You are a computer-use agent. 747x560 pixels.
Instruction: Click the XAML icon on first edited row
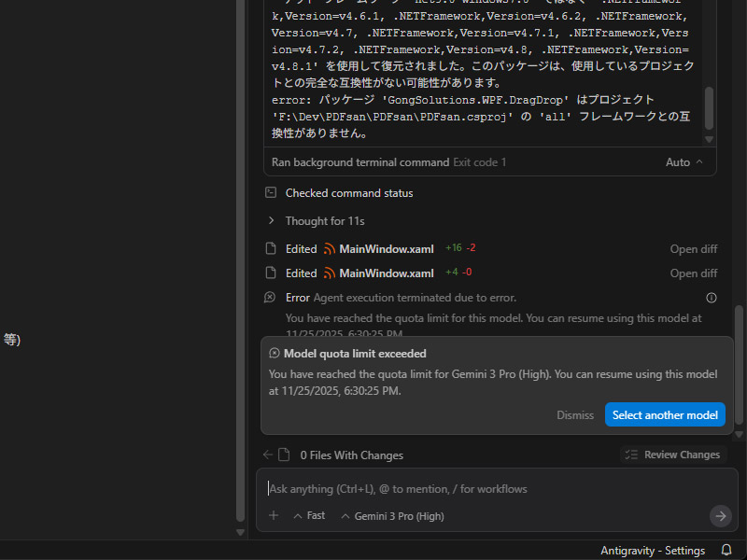pos(330,249)
